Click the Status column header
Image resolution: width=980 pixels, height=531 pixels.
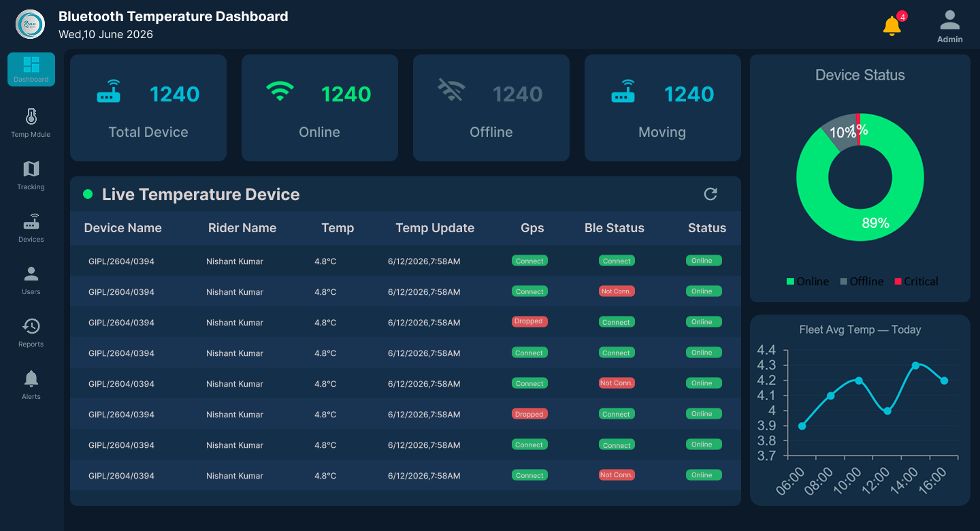click(707, 228)
